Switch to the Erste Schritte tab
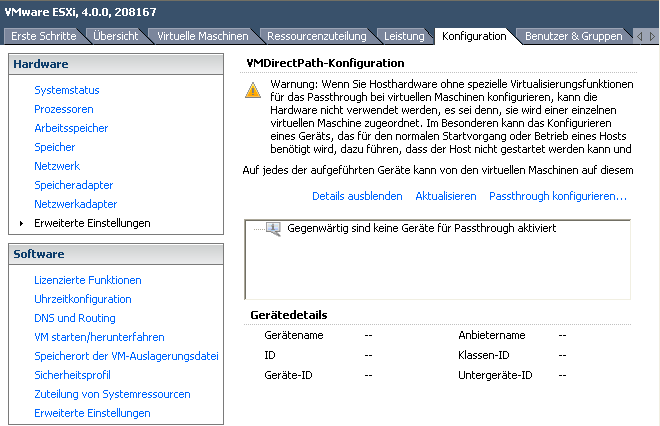660x426 pixels. [44, 36]
